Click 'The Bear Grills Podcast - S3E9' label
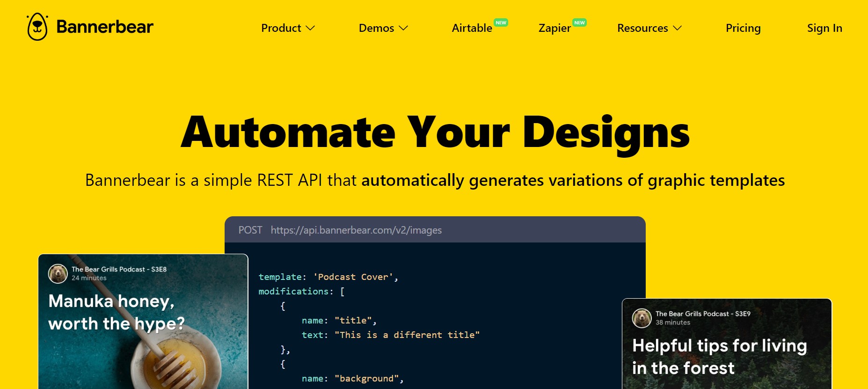 [703, 314]
